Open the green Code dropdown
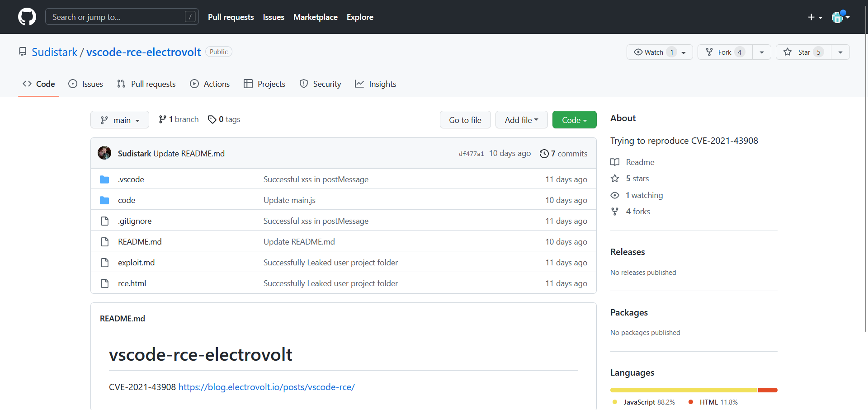The height and width of the screenshot is (410, 868). coord(575,120)
